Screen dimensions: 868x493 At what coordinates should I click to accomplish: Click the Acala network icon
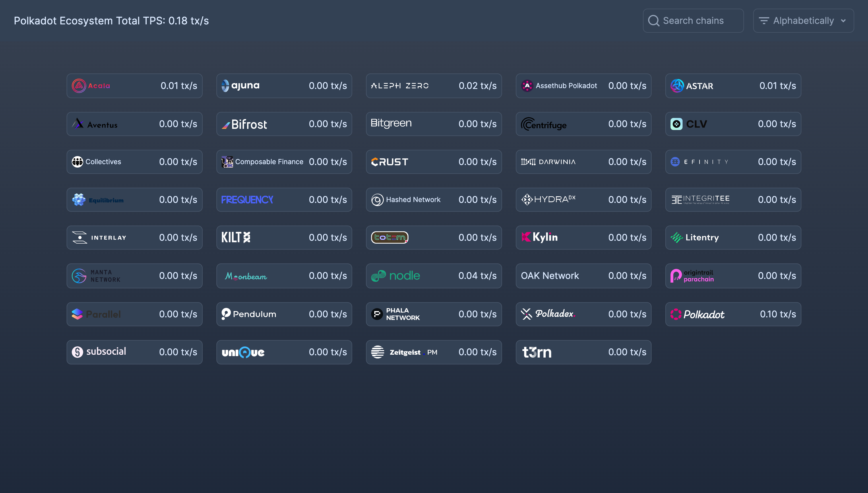pyautogui.click(x=78, y=85)
